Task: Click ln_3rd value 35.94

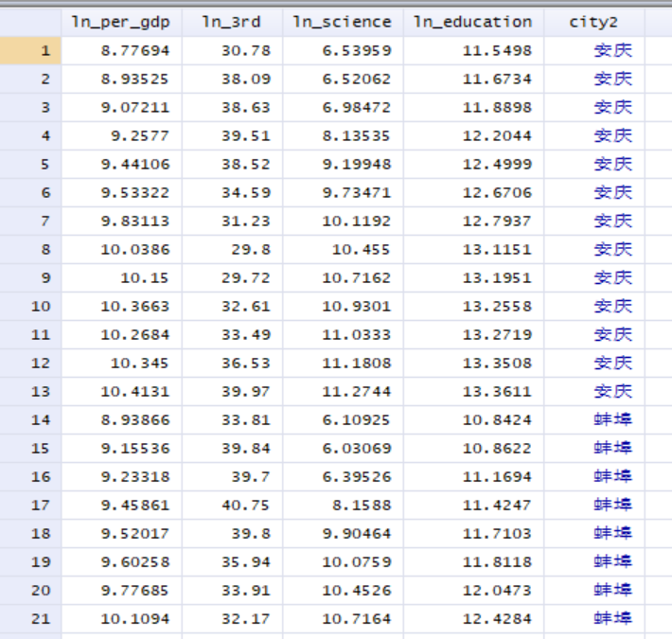Action: coord(246,562)
